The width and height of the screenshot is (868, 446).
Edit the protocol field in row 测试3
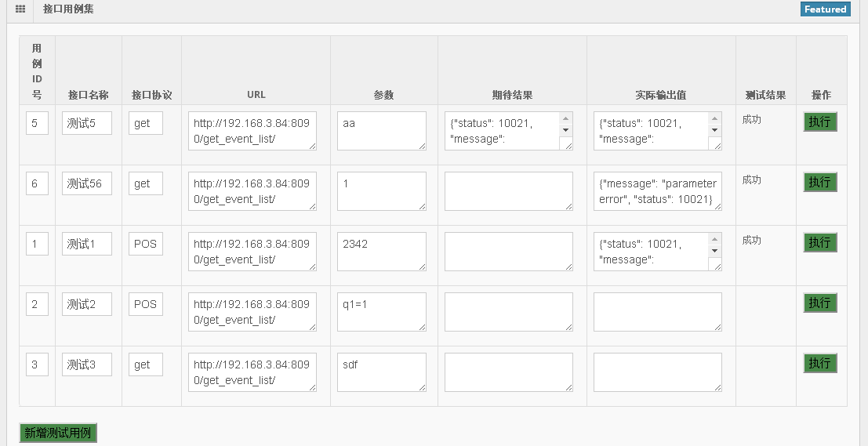pyautogui.click(x=146, y=364)
